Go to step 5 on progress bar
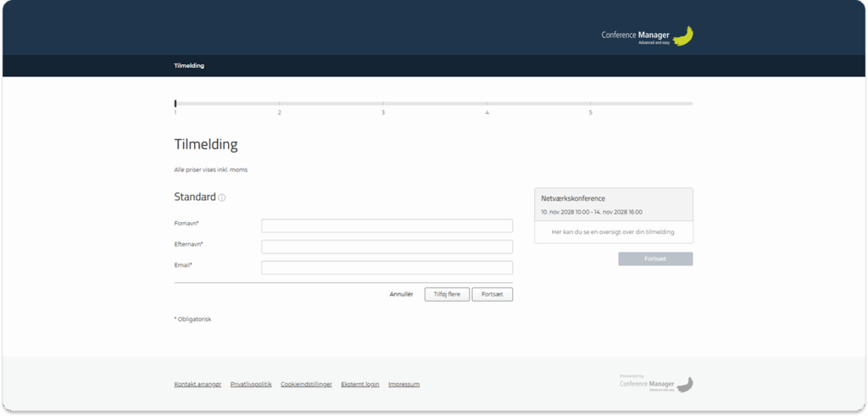The height and width of the screenshot is (416, 868). 591,104
